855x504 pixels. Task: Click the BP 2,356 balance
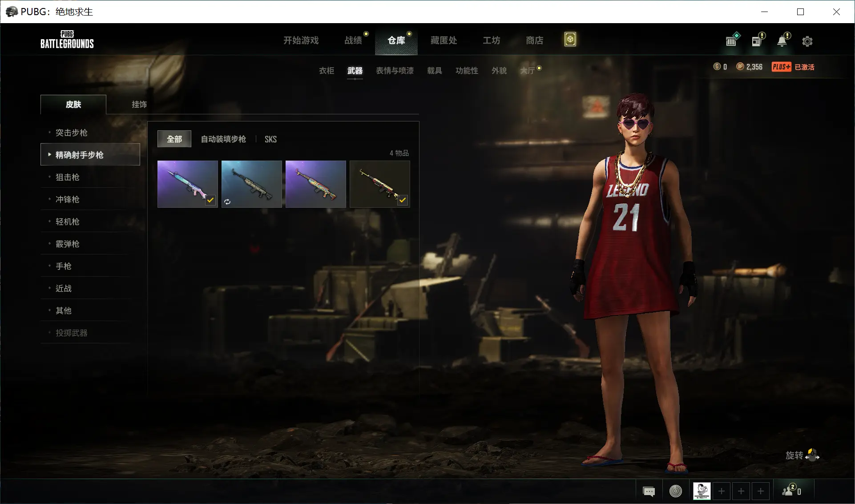(750, 67)
